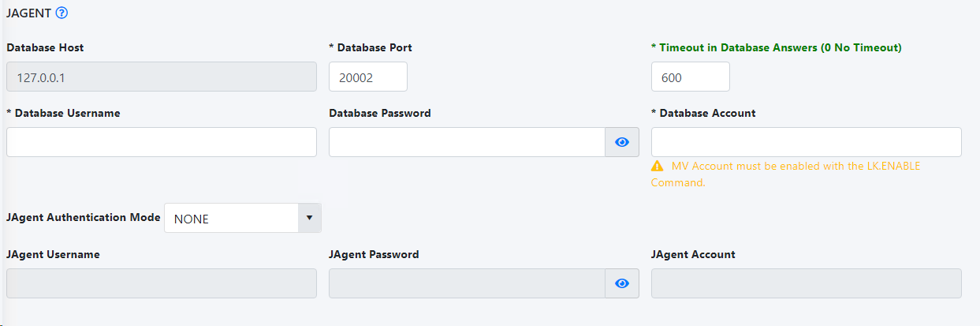980x326 pixels.
Task: Click the Database Account input field
Action: click(x=806, y=142)
